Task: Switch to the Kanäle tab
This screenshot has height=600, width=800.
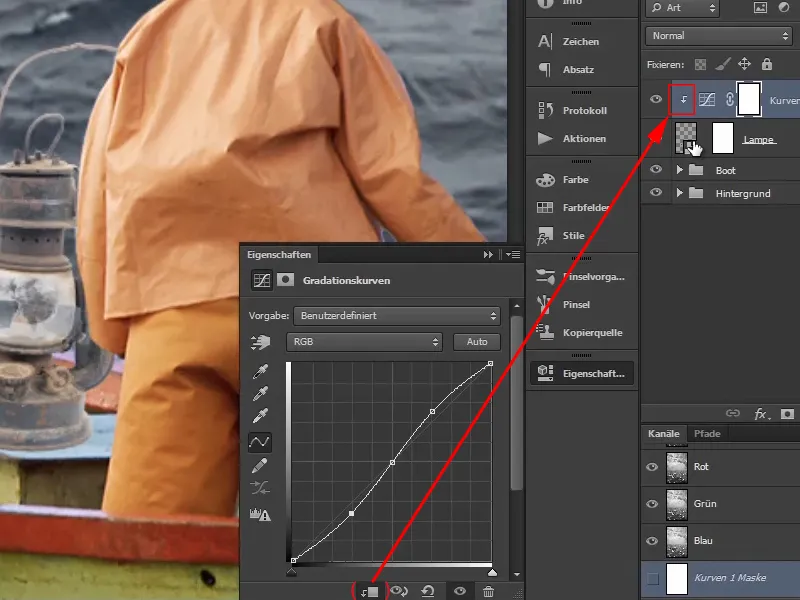Action: (664, 434)
